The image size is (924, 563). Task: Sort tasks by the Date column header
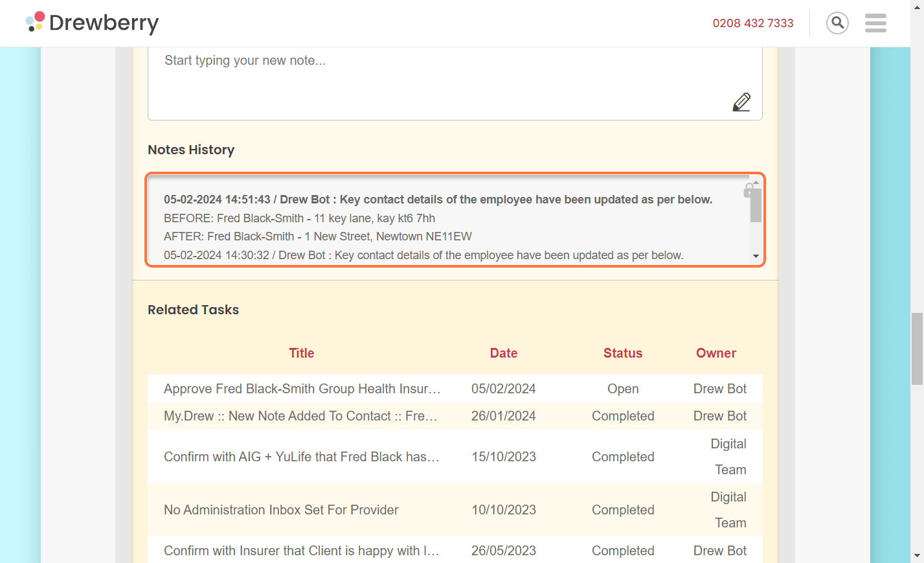point(503,353)
